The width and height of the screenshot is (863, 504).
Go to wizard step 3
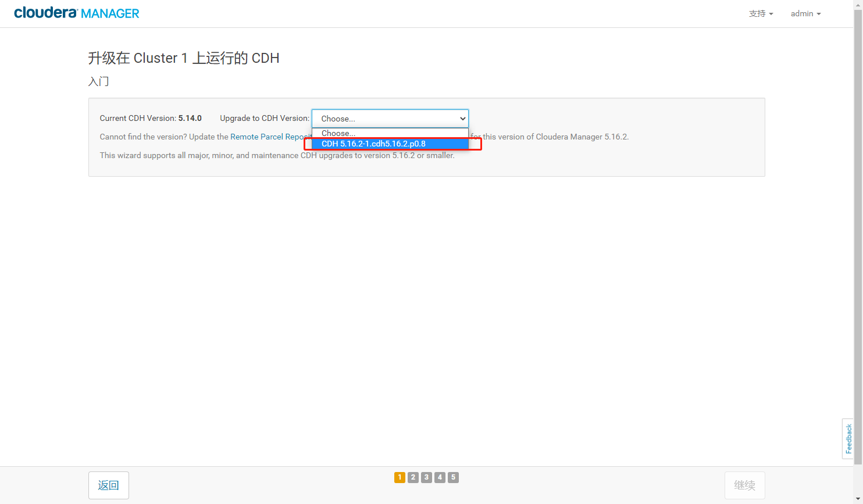[x=426, y=477]
